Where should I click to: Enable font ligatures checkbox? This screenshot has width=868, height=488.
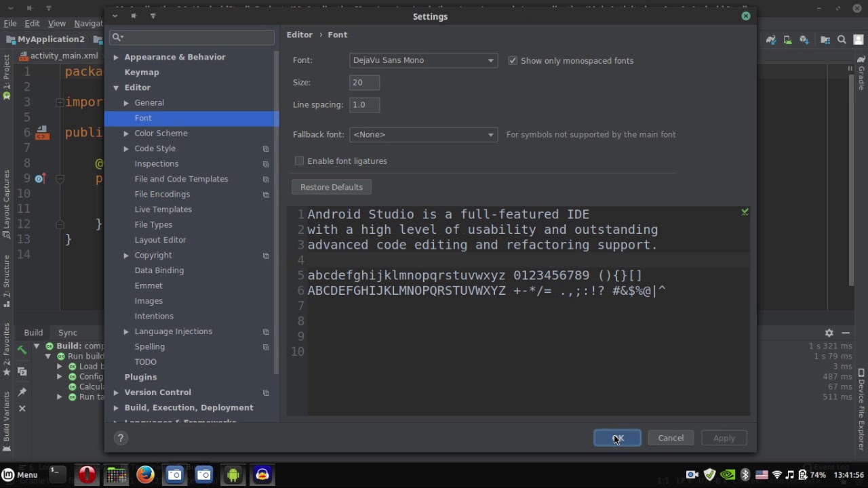299,161
